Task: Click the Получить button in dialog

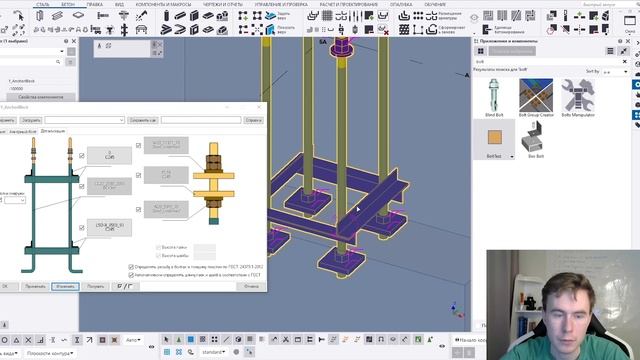Action: 96,286
